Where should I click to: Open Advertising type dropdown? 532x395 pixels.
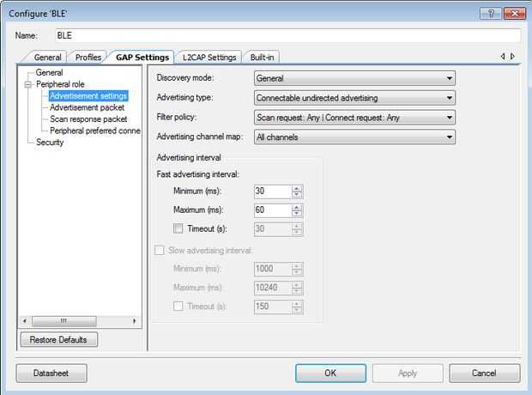(354, 98)
